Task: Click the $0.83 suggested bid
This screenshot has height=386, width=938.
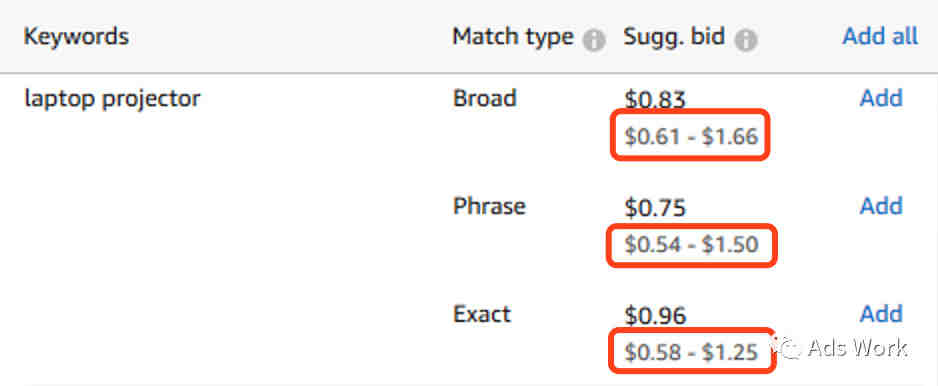Action: coord(655,100)
